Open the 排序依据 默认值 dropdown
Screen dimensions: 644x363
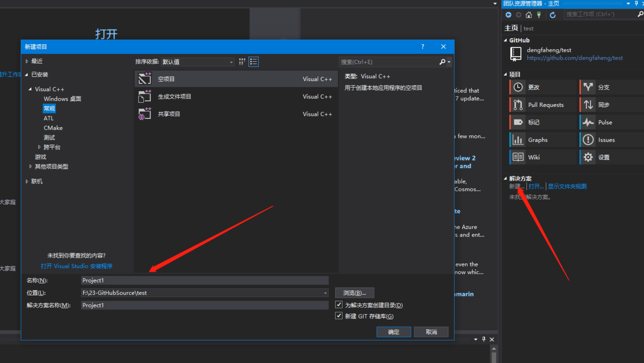coord(197,62)
